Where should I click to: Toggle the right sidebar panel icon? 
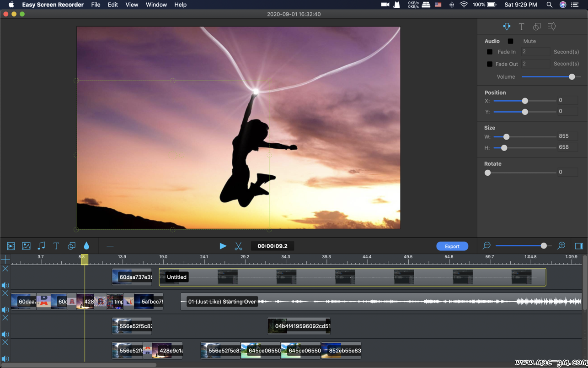click(579, 246)
